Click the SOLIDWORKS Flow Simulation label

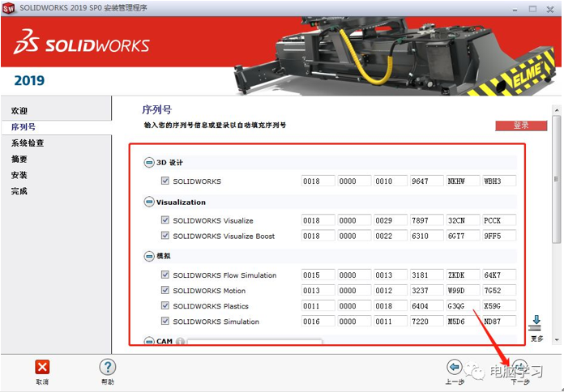(224, 275)
